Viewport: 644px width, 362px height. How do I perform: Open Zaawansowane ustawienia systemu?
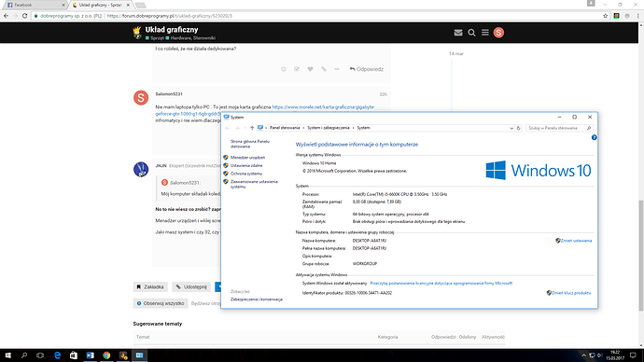254,184
